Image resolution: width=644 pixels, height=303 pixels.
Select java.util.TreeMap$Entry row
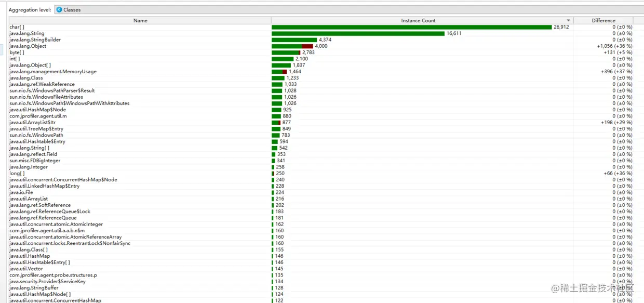click(321, 129)
